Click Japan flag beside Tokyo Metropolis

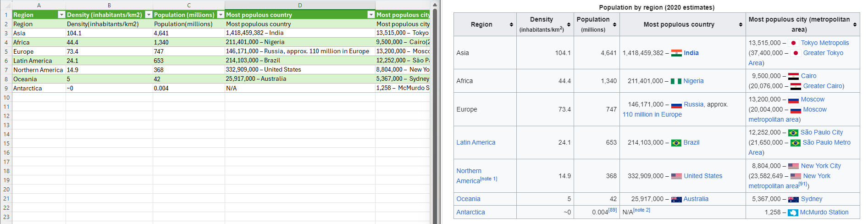pos(793,43)
